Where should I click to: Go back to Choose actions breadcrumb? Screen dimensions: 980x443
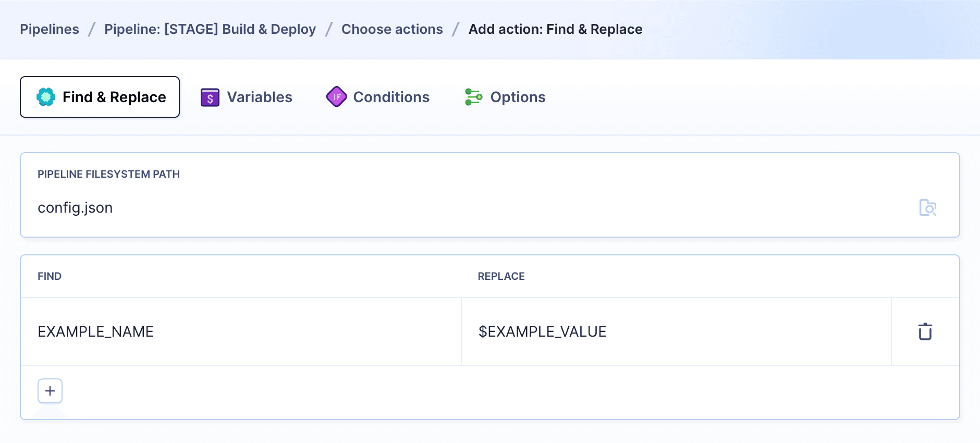click(x=392, y=29)
